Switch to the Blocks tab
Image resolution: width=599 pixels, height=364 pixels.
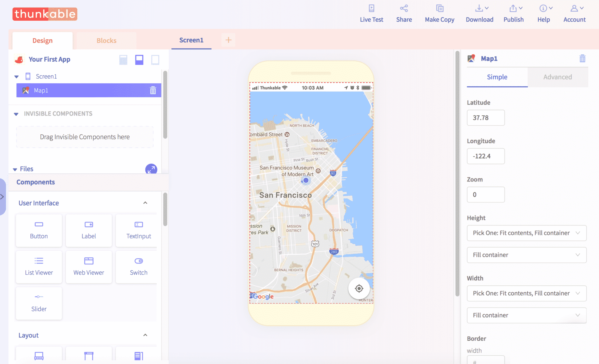tap(106, 41)
